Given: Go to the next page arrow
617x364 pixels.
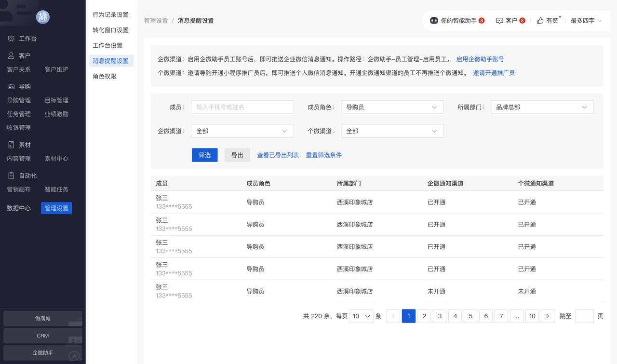Looking at the screenshot, I should (548, 316).
